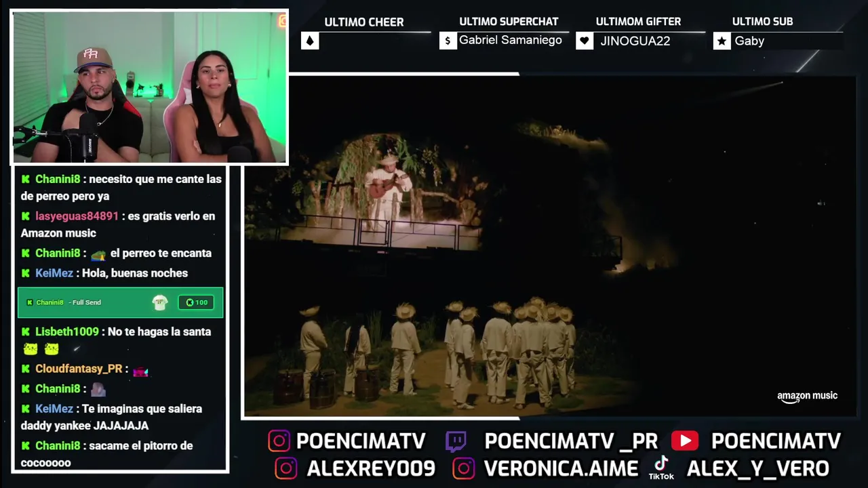
Task: Click POENCIMATV Instagram handle text
Action: pos(361,441)
